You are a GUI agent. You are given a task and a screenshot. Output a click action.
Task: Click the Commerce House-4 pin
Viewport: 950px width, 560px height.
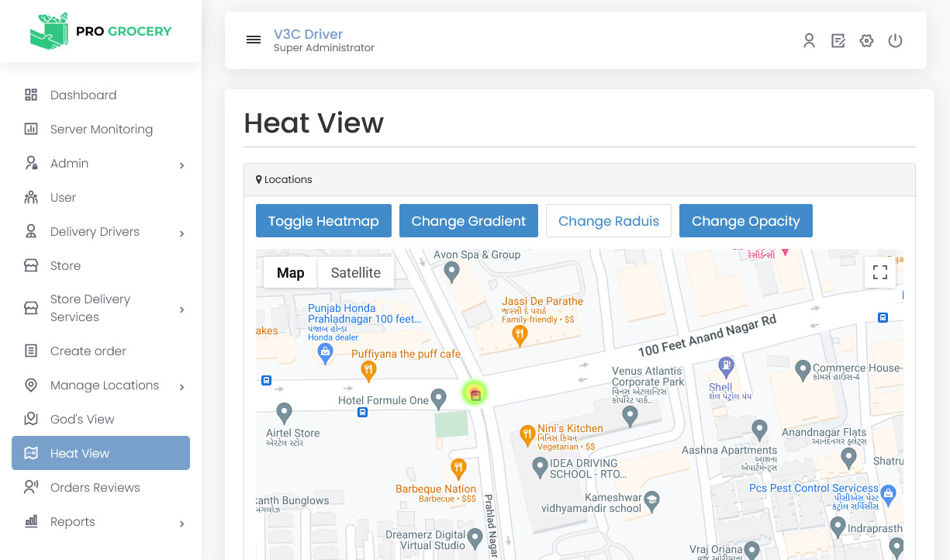click(x=803, y=370)
